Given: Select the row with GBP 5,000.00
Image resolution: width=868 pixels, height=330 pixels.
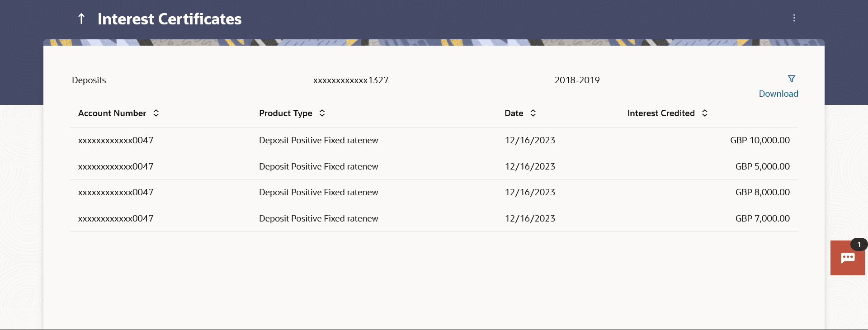Looking at the screenshot, I should 434,166.
